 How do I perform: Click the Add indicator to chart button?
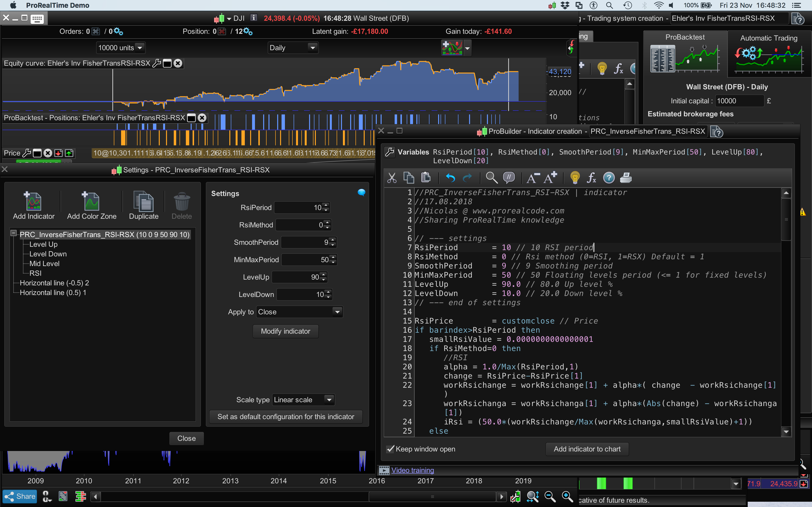(587, 449)
